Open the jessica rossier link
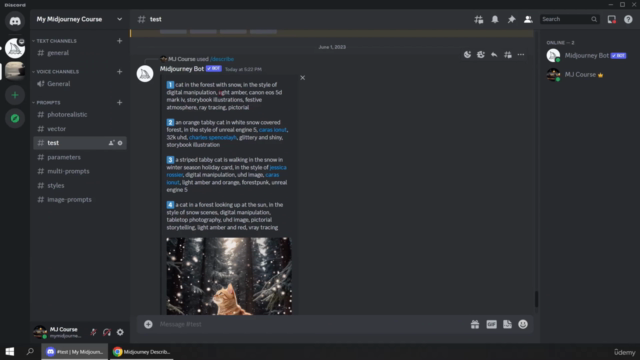The image size is (640, 360). [x=278, y=167]
